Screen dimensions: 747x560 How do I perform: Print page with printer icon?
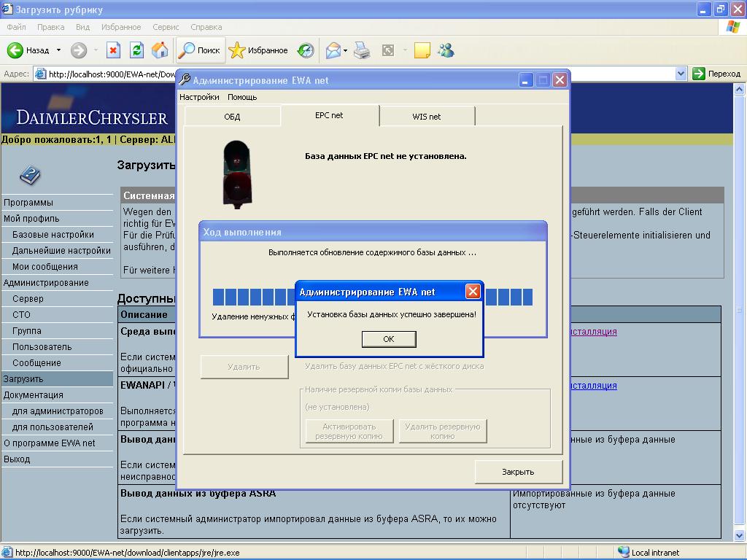pyautogui.click(x=362, y=50)
